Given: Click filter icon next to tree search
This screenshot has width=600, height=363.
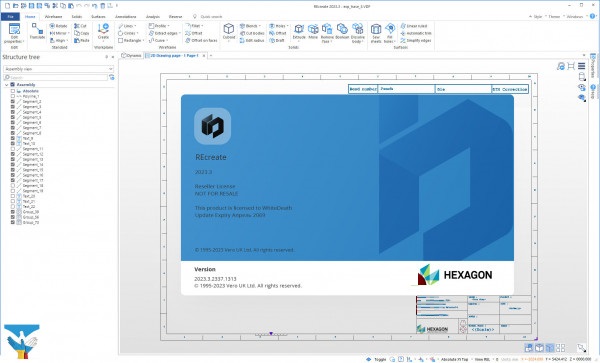Looking at the screenshot, I should pyautogui.click(x=112, y=77).
